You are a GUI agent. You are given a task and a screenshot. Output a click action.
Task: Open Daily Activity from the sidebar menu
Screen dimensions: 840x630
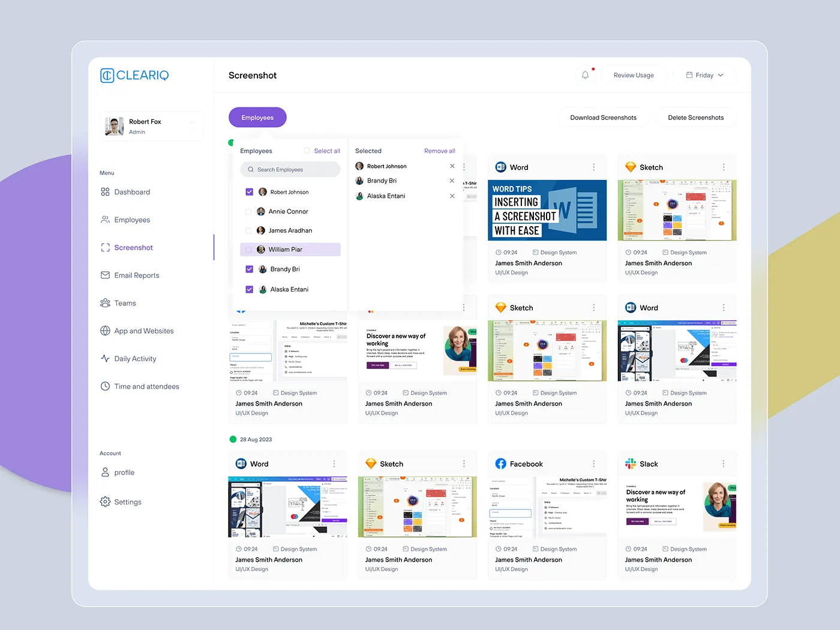coord(104,358)
